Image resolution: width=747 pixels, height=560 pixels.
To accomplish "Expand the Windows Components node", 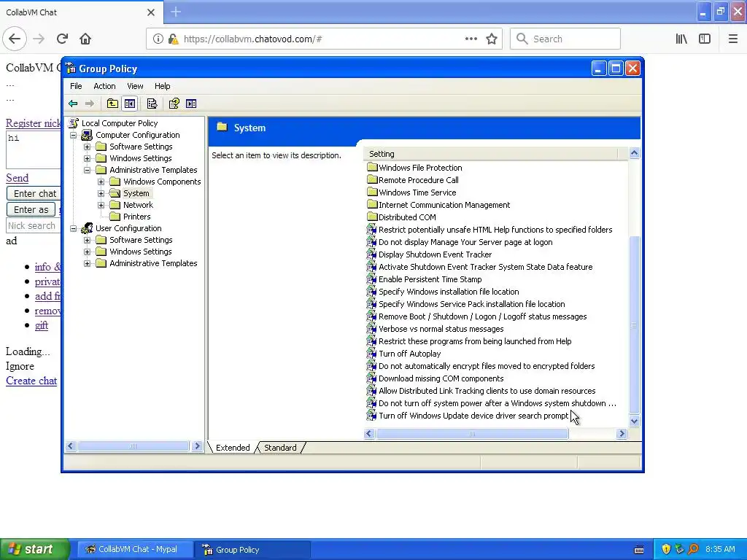I will pos(101,182).
